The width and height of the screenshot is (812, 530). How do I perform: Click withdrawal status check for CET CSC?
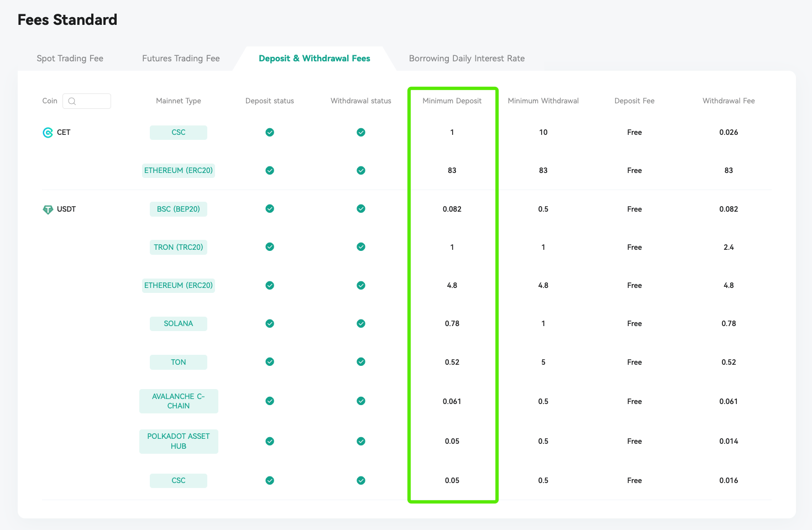pyautogui.click(x=361, y=132)
